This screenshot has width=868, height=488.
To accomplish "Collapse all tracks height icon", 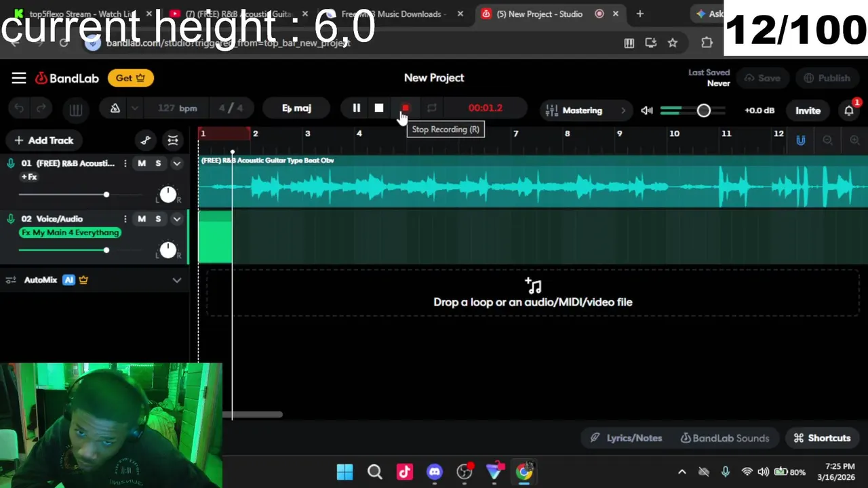I will coord(173,140).
